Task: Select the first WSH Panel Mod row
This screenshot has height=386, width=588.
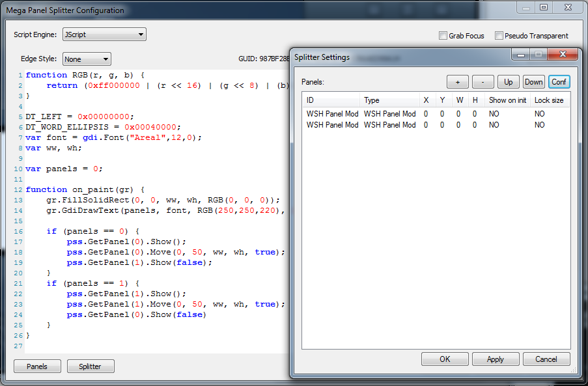Action: tap(332, 114)
